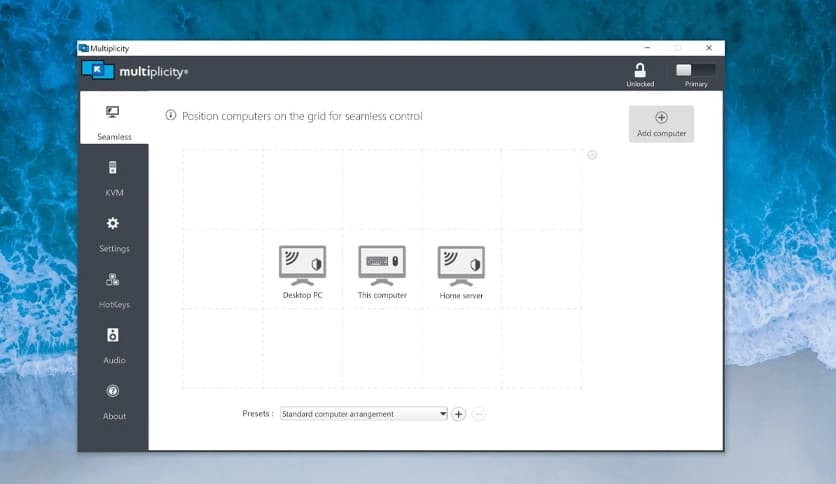
Task: Select the Desktop PC monitor icon
Action: click(x=302, y=265)
